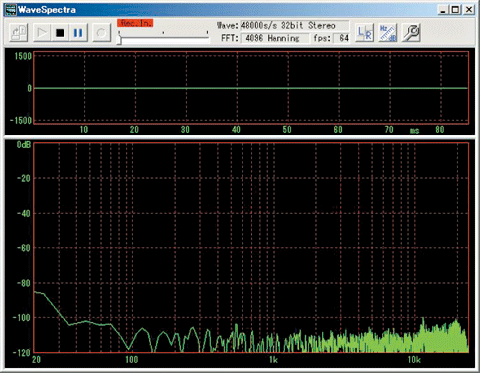Screen dimensions: 480x373
Task: Stop recording with the black square button
Action: point(60,33)
